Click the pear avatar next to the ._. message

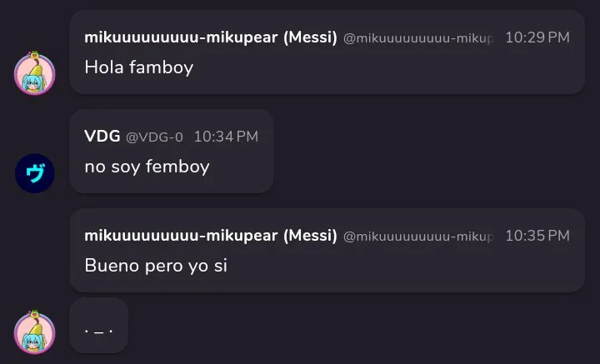tap(35, 332)
